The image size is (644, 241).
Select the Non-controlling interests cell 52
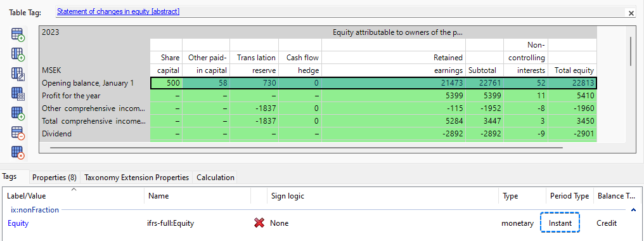[x=525, y=83]
